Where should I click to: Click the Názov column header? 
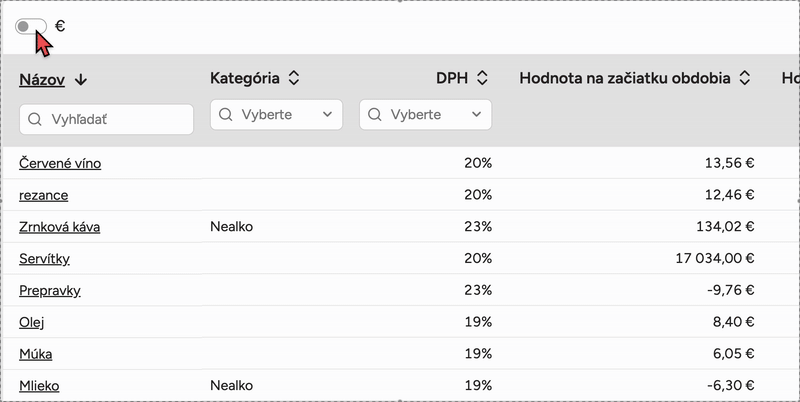(x=42, y=79)
